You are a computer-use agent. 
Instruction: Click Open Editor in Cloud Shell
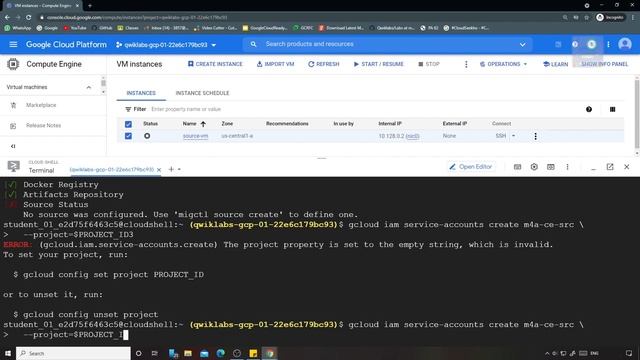coord(471,167)
